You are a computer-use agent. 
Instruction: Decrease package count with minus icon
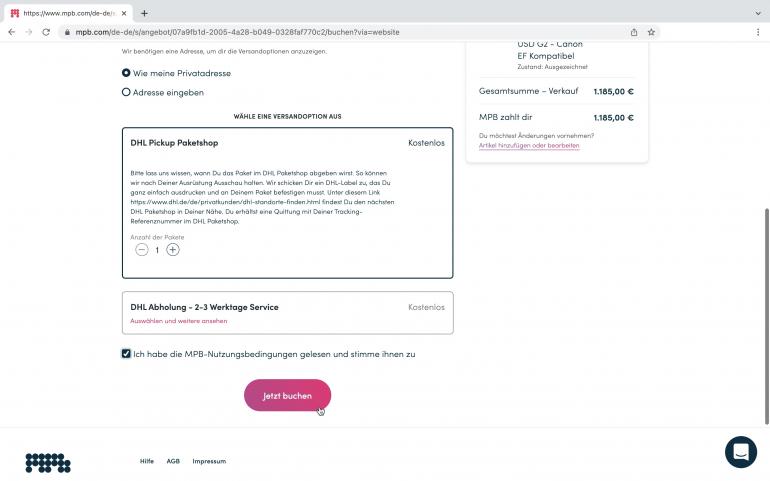tap(141, 250)
